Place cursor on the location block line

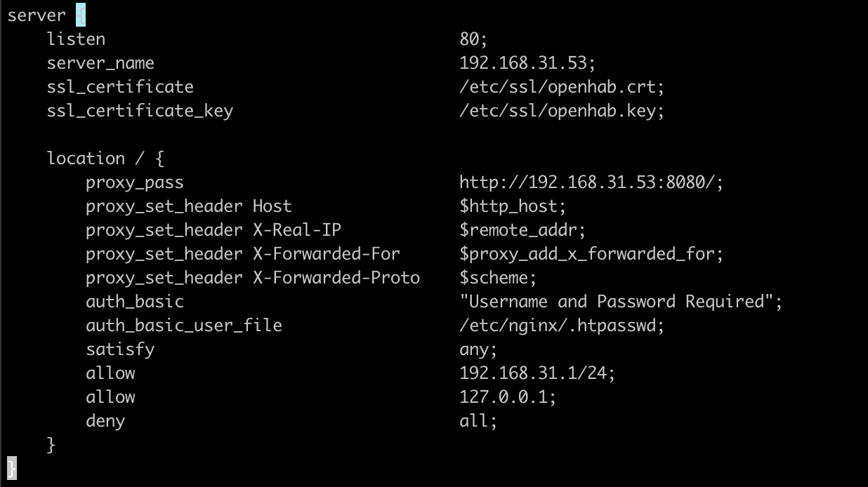[105, 159]
